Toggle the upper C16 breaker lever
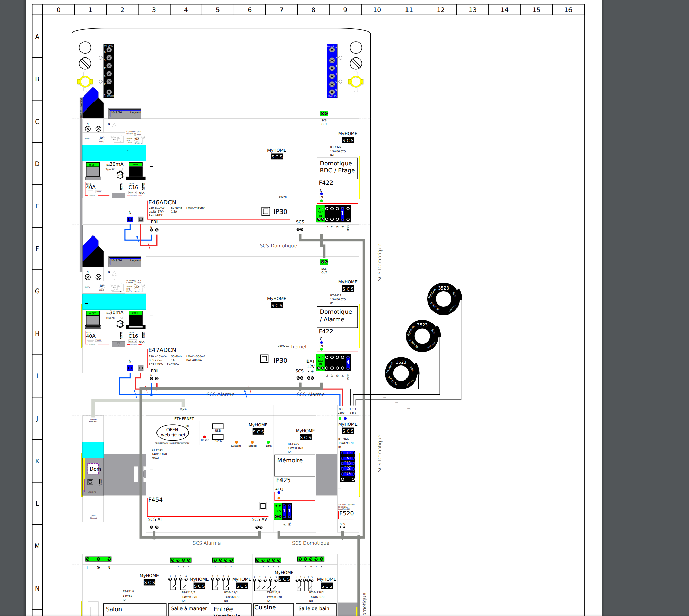Image resolution: width=689 pixels, height=616 pixels. pos(136,171)
